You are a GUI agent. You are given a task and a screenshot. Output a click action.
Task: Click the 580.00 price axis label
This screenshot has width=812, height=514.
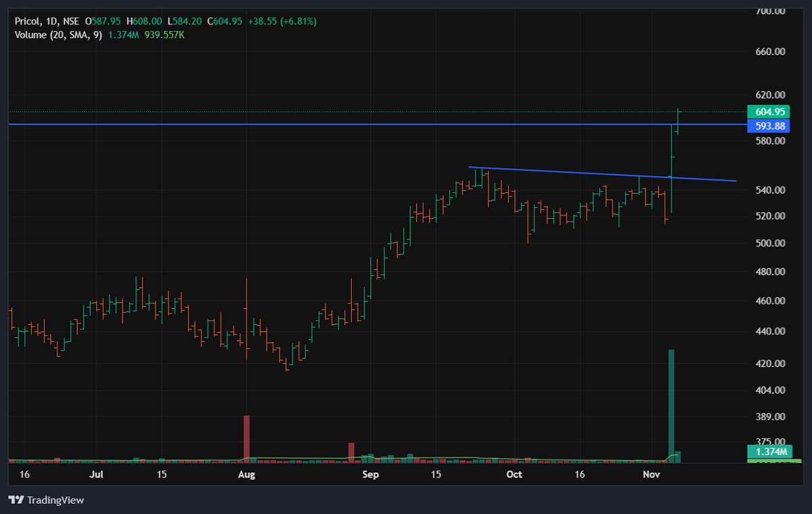[x=770, y=141]
